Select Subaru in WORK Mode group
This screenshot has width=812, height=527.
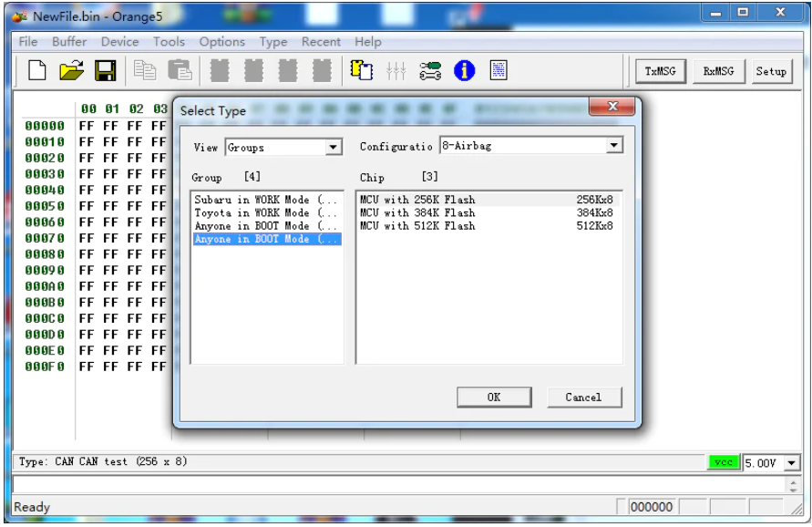(267, 200)
